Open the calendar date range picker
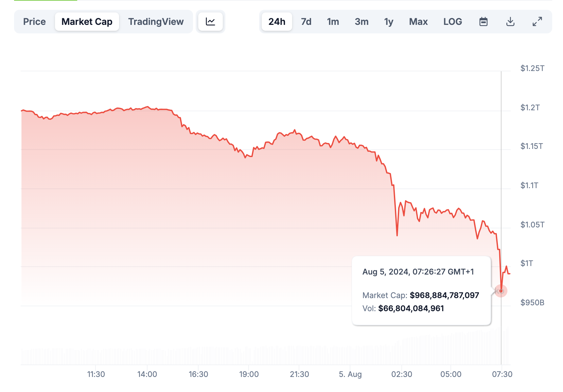 point(483,22)
